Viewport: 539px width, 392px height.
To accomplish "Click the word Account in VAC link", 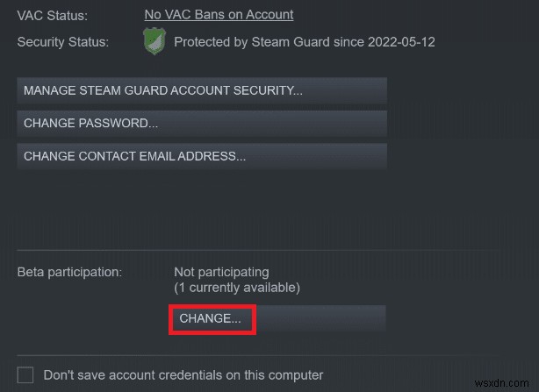I will tap(269, 15).
